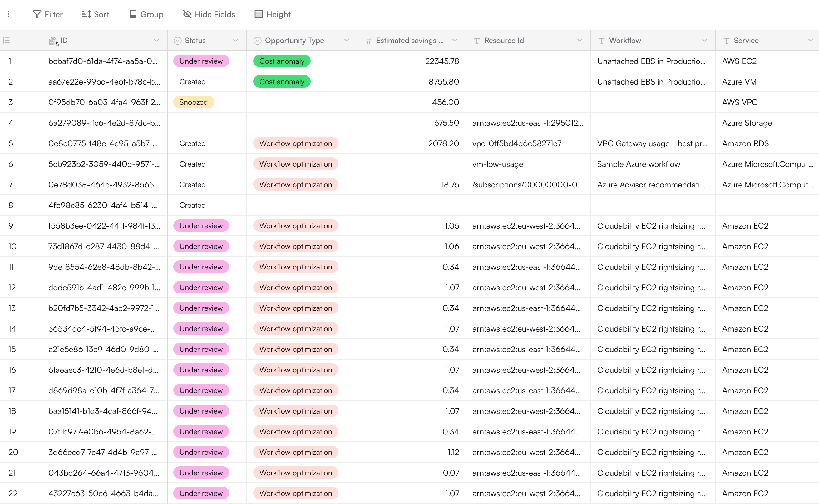This screenshot has width=819, height=504.
Task: Click the Group icon in toolbar
Action: [x=133, y=14]
